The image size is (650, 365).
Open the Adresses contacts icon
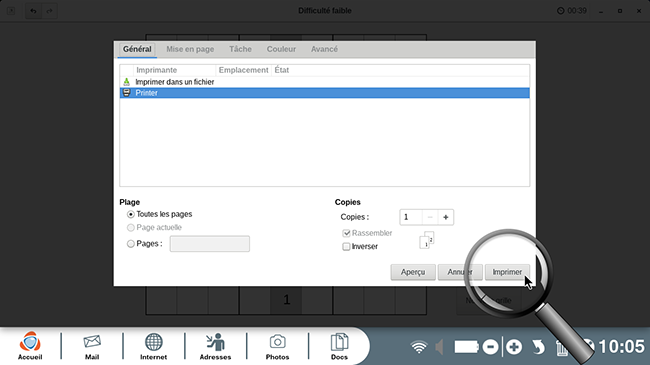(x=215, y=345)
